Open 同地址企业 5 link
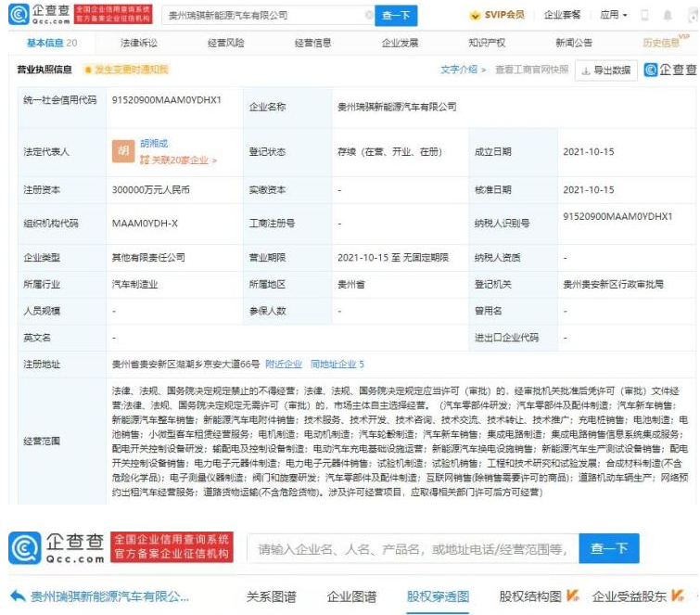This screenshot has width=700, height=615. [337, 364]
